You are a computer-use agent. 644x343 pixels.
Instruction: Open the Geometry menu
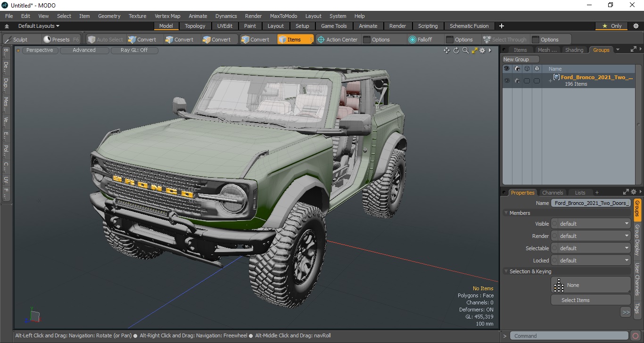click(x=109, y=16)
